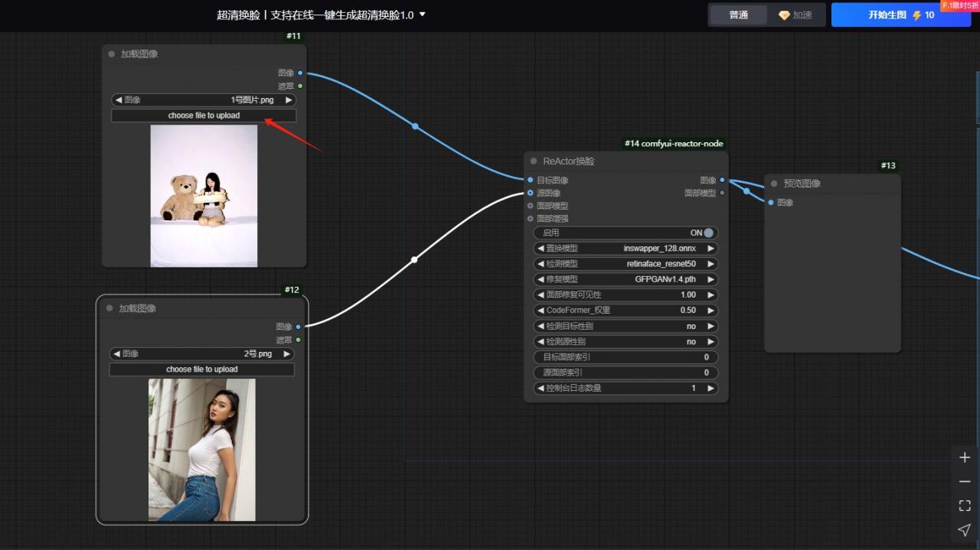Click the 目标图像 input connector dot

click(x=531, y=181)
